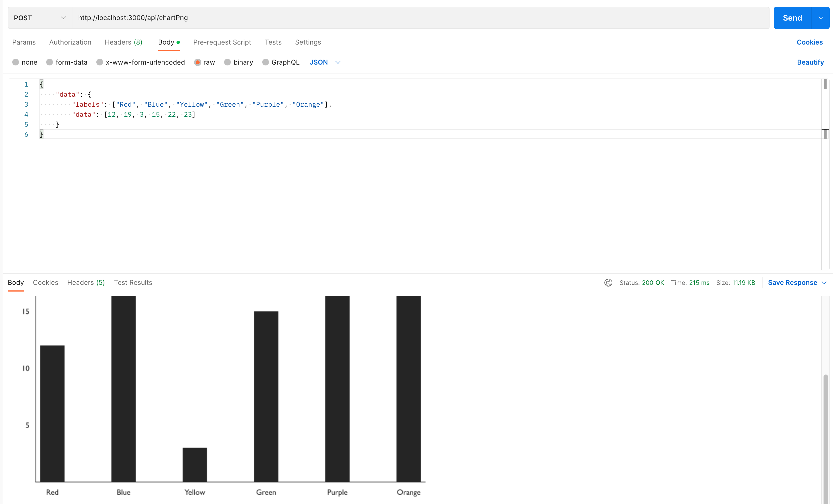Select form-data body type
Image resolution: width=833 pixels, height=504 pixels.
click(x=50, y=62)
